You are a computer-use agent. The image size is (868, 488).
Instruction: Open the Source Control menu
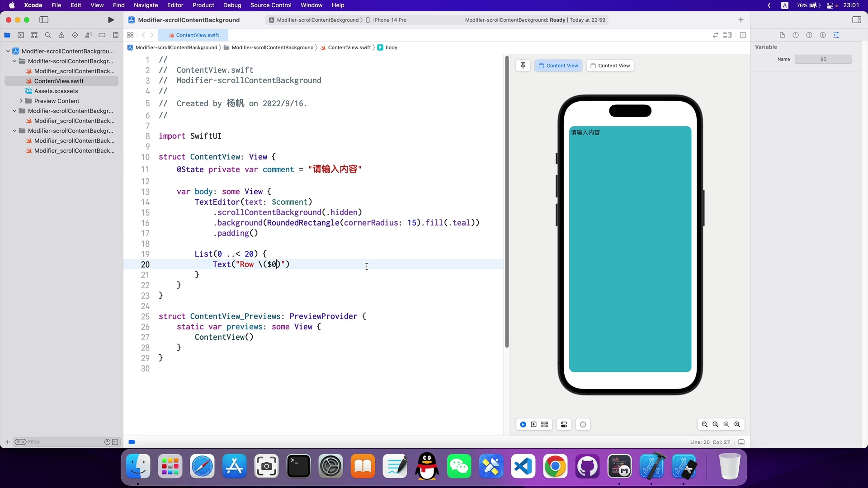pyautogui.click(x=271, y=5)
